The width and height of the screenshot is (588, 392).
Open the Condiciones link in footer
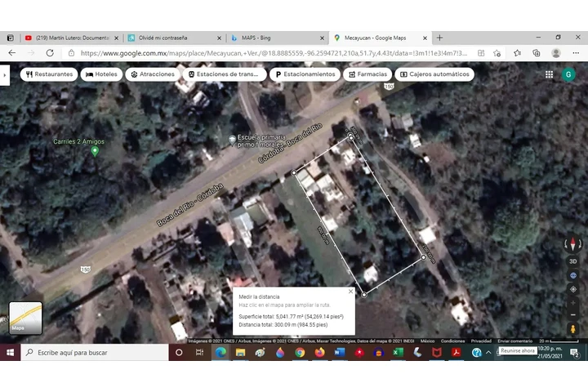[x=452, y=341]
